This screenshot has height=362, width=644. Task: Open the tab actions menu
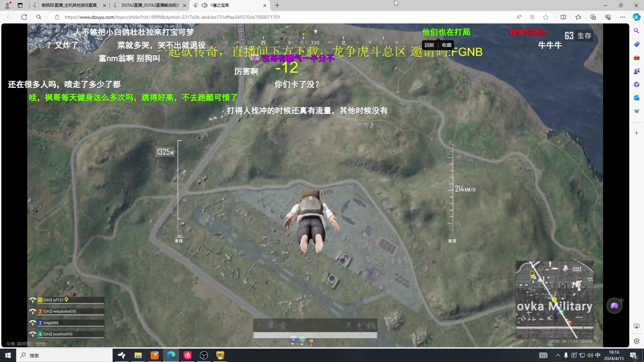pos(20,5)
